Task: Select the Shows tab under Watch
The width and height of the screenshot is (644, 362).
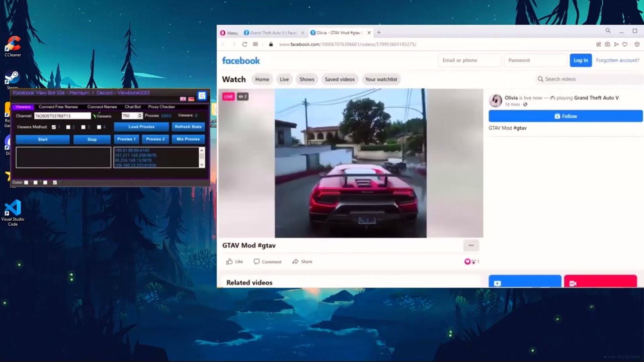Action: pos(307,79)
